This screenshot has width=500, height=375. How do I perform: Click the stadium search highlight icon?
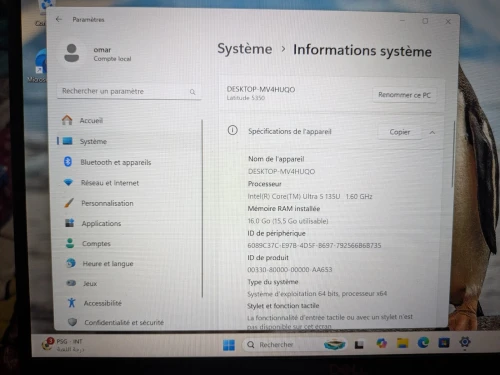[x=335, y=344]
